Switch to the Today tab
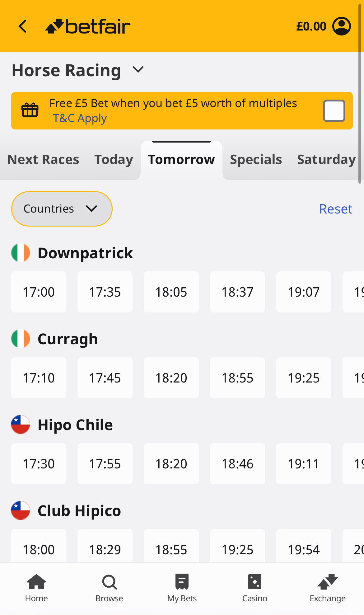 pyautogui.click(x=113, y=159)
